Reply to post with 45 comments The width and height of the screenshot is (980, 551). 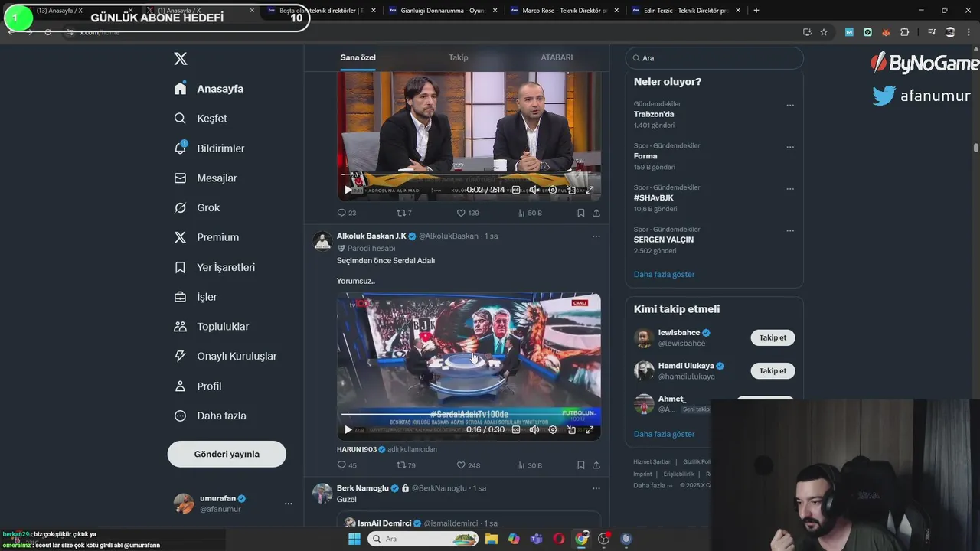coord(347,465)
